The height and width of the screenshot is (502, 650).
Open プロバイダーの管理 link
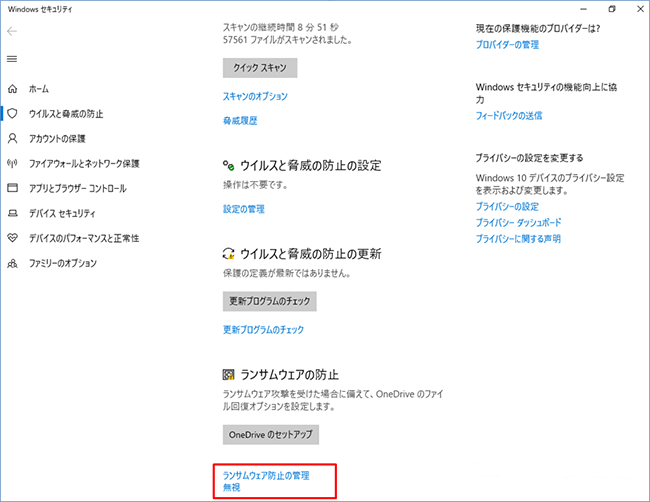click(x=507, y=44)
